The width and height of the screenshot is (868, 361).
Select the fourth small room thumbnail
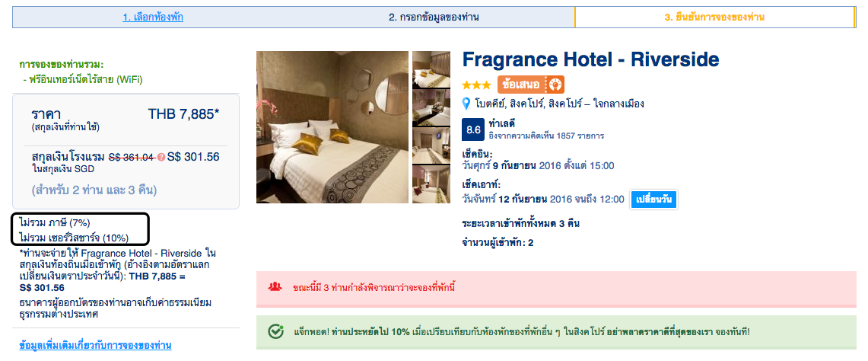(431, 184)
